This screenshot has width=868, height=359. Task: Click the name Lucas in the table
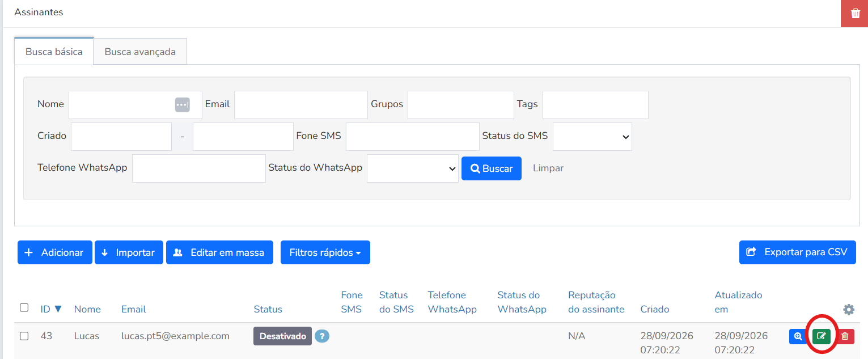[x=87, y=336]
